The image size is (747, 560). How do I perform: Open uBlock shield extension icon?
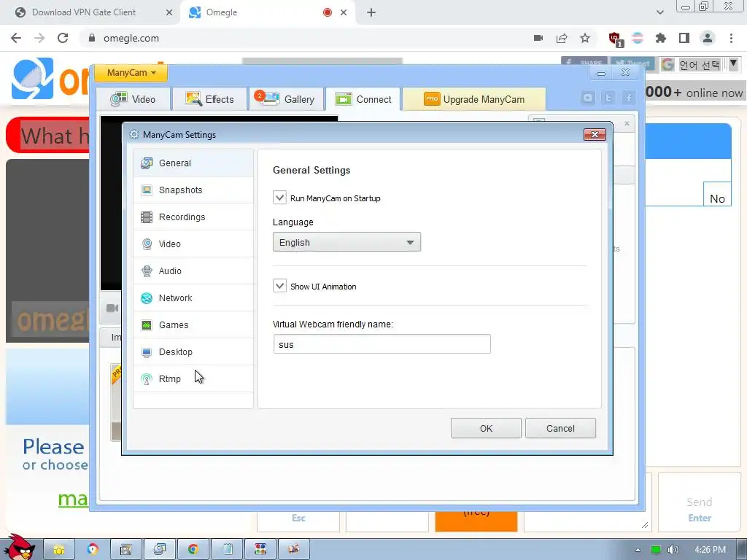[x=616, y=39]
